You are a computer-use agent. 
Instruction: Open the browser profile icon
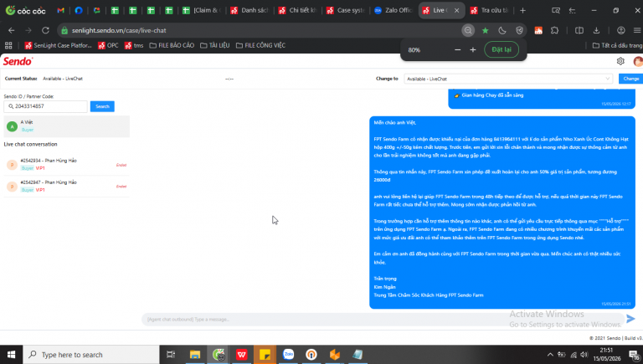[x=621, y=30]
